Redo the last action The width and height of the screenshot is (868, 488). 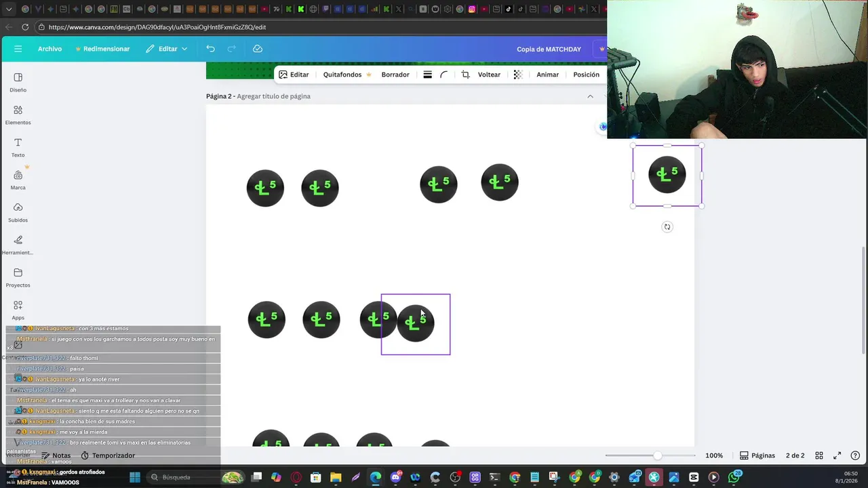click(x=231, y=49)
